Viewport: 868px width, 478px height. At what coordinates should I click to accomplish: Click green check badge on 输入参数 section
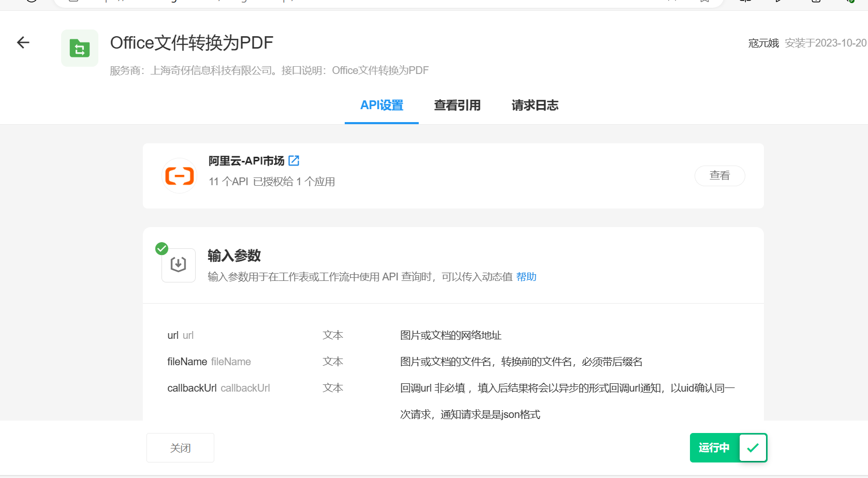[162, 249]
